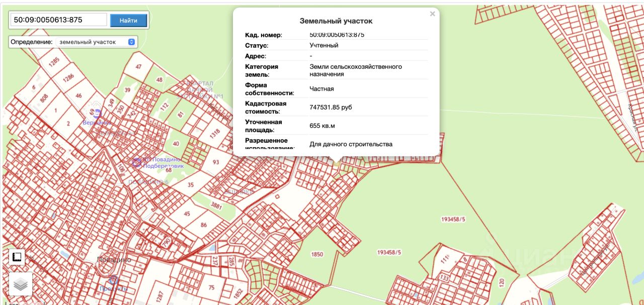Image resolution: width=644 pixels, height=305 pixels.
Task: Open the measurement ruler tool
Action: [x=17, y=257]
